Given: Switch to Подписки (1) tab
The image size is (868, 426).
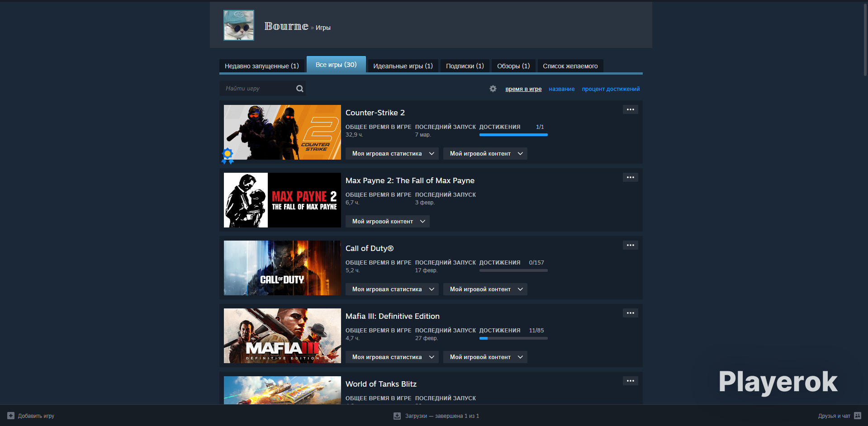Looking at the screenshot, I should click(x=465, y=66).
